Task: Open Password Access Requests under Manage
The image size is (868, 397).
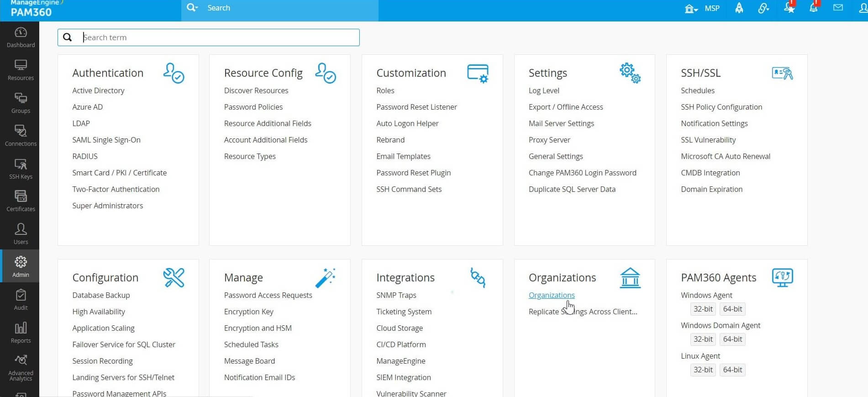Action: click(x=268, y=295)
